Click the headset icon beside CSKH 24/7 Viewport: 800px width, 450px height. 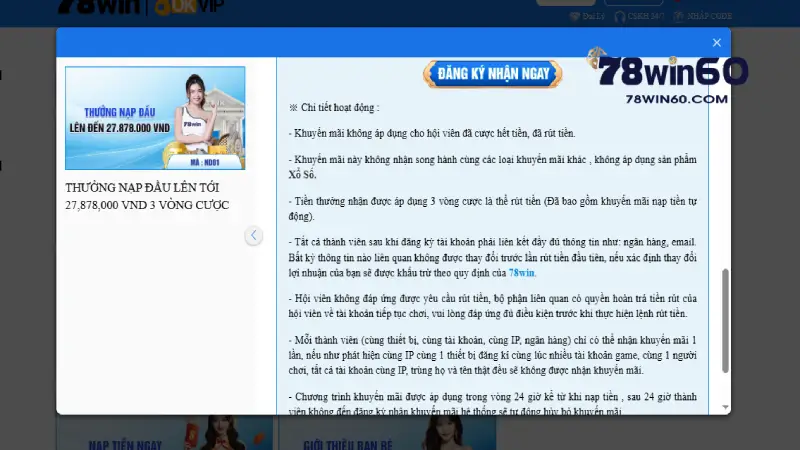pyautogui.click(x=620, y=16)
